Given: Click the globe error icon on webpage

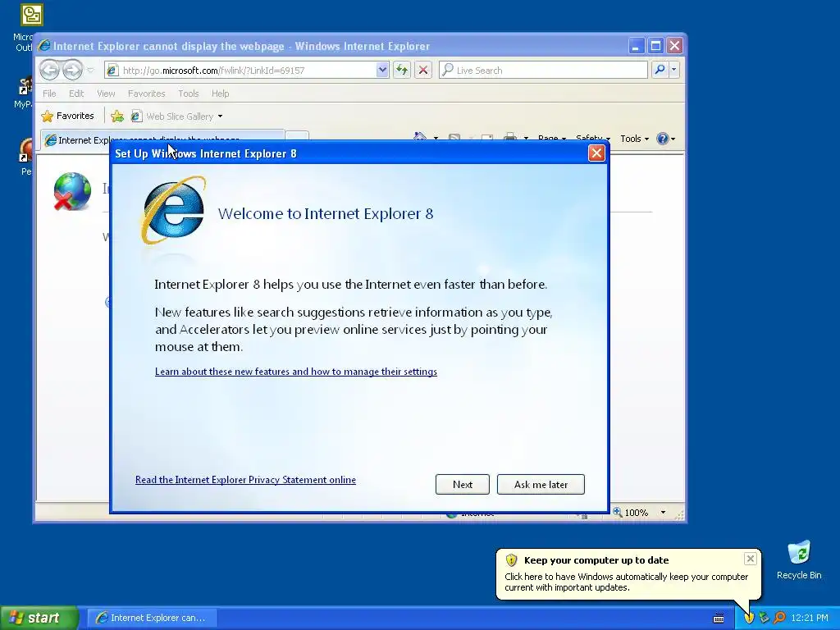Looking at the screenshot, I should 72,191.
